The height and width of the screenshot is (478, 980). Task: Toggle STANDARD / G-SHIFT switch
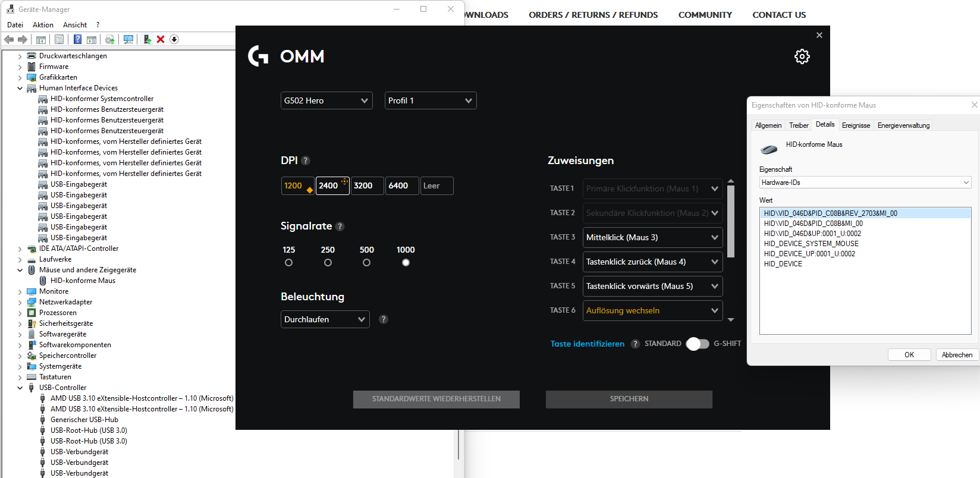point(698,344)
